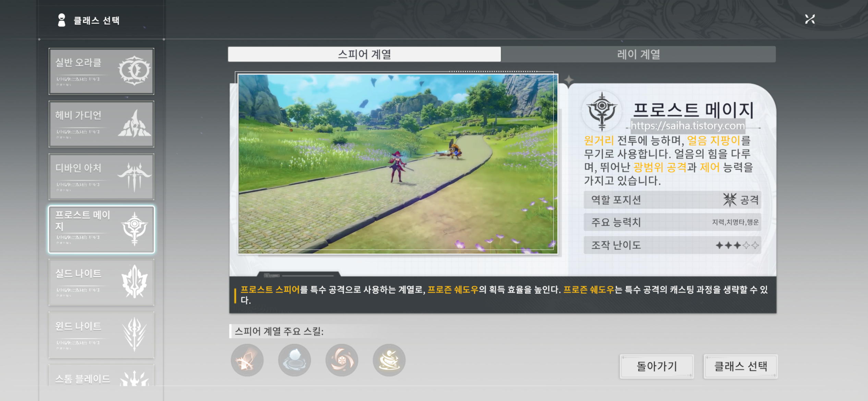868x401 pixels.
Task: Confirm with the 클래스 선택 button
Action: pyautogui.click(x=740, y=366)
